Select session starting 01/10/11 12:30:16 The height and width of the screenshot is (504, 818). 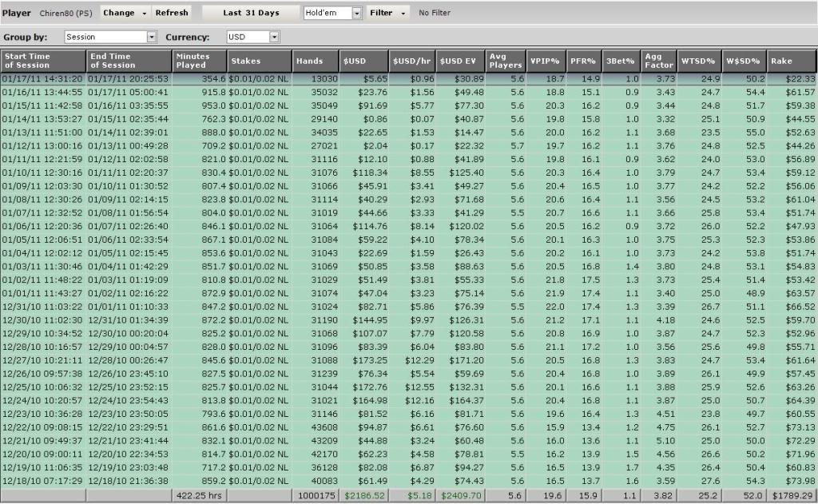408,173
